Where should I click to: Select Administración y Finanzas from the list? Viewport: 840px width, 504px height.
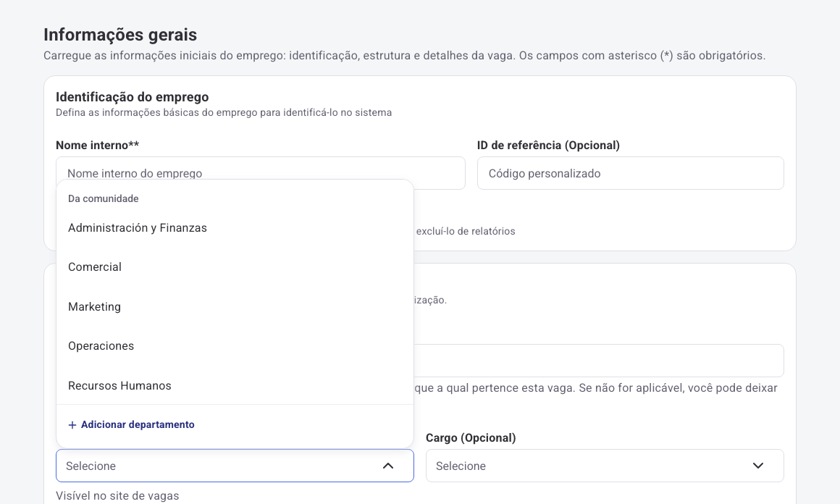click(235, 228)
